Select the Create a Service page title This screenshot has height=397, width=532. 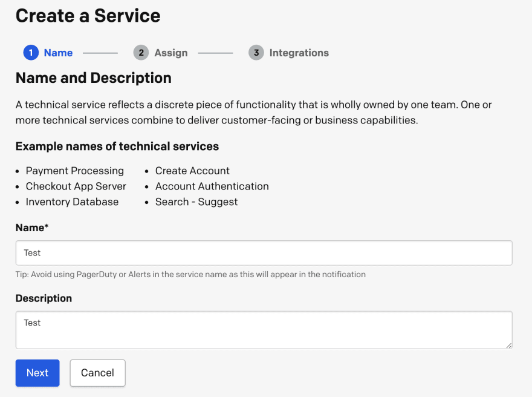tap(88, 16)
